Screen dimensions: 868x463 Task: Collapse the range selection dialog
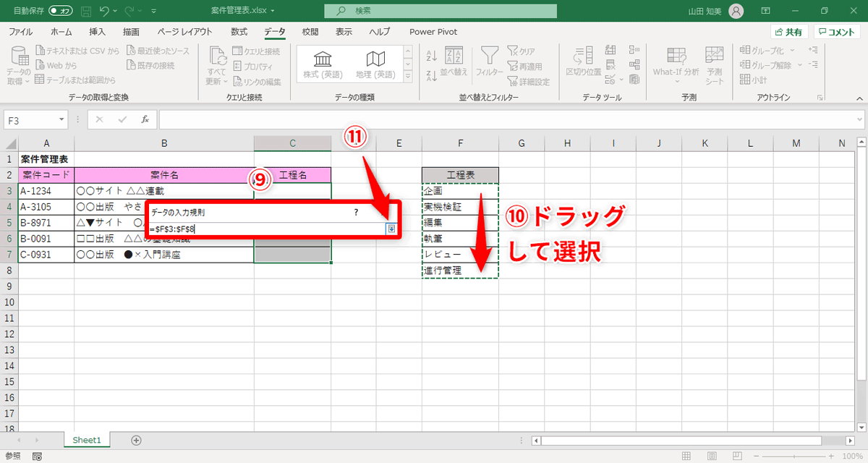pyautogui.click(x=391, y=229)
